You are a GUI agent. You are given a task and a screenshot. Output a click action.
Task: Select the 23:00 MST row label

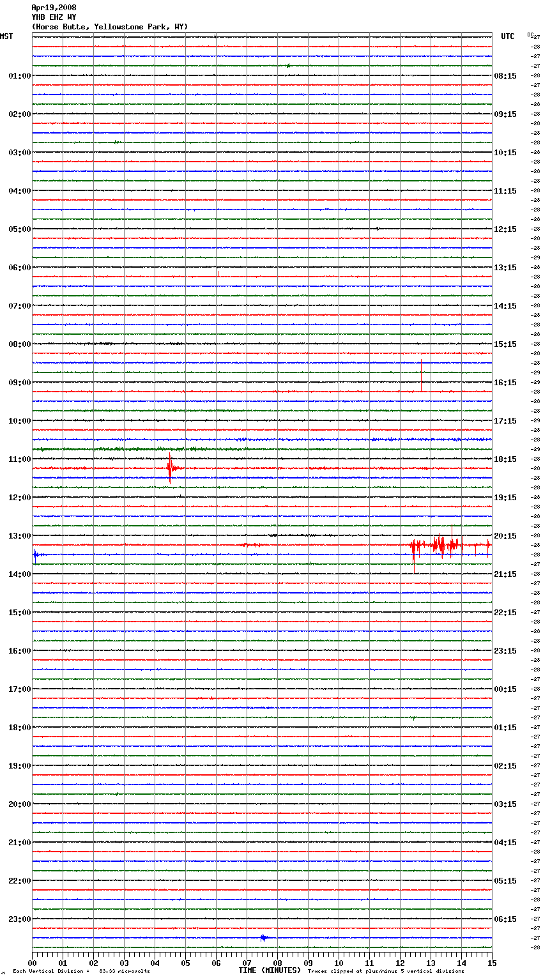click(19, 919)
